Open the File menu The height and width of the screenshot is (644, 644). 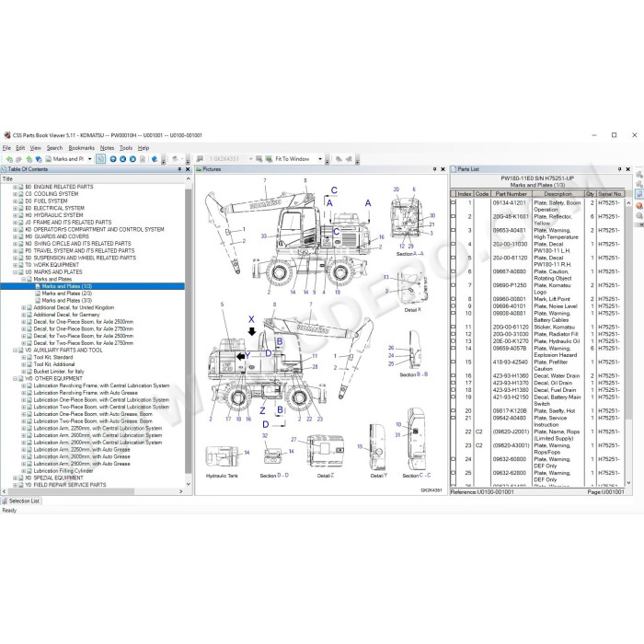6,148
